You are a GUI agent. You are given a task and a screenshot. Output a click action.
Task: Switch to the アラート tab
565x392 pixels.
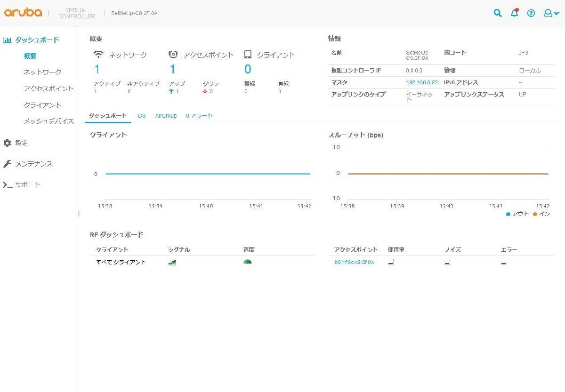199,116
